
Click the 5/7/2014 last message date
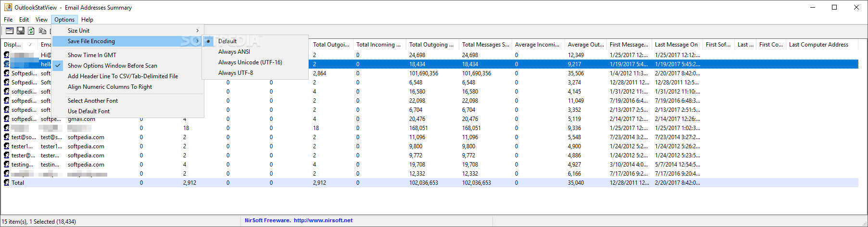coord(678,165)
